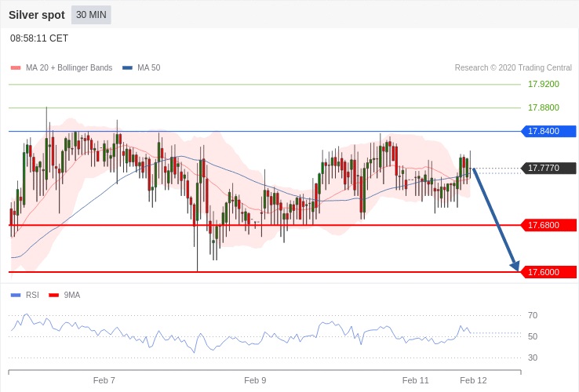The image size is (579, 392).
Task: Click the 9MA legend color swatch
Action: pos(54,296)
